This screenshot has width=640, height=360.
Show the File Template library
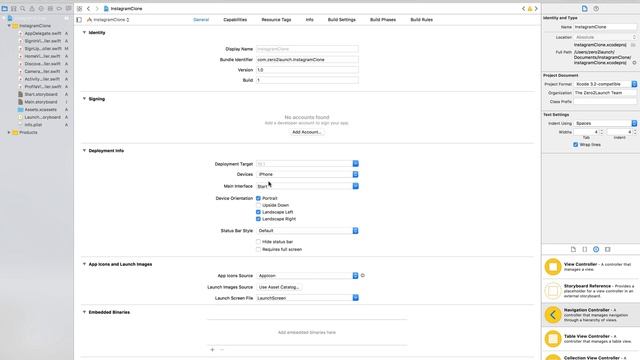click(573, 249)
